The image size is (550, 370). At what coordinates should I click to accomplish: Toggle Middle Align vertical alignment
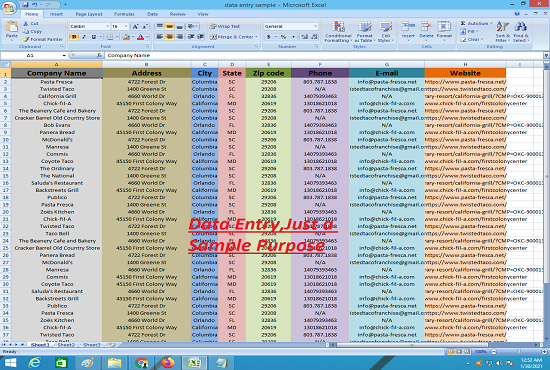click(169, 26)
